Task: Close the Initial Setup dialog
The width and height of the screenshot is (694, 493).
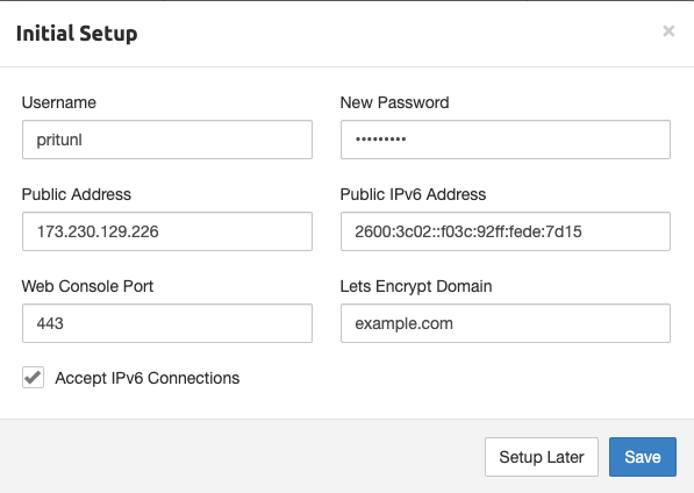Action: (668, 32)
